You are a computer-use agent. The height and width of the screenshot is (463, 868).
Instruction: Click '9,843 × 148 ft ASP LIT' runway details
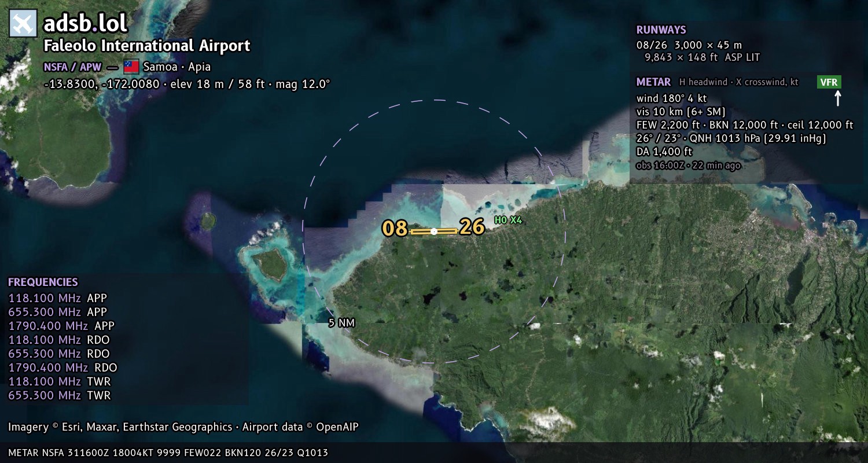pyautogui.click(x=702, y=57)
